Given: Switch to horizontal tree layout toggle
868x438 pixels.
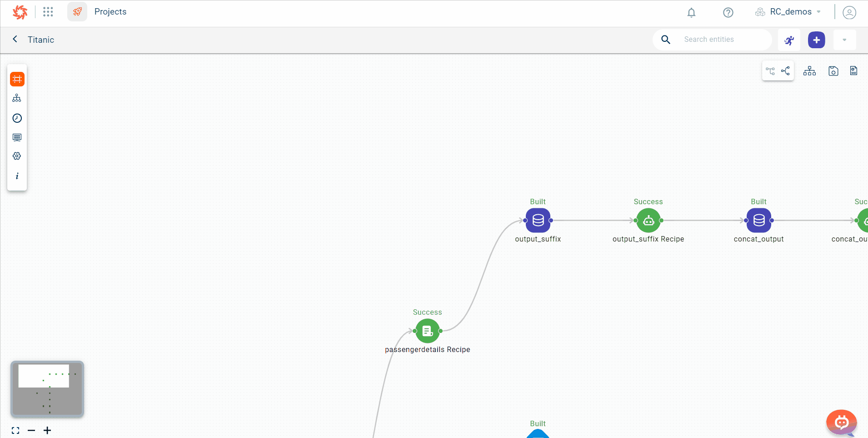Looking at the screenshot, I should (x=770, y=71).
